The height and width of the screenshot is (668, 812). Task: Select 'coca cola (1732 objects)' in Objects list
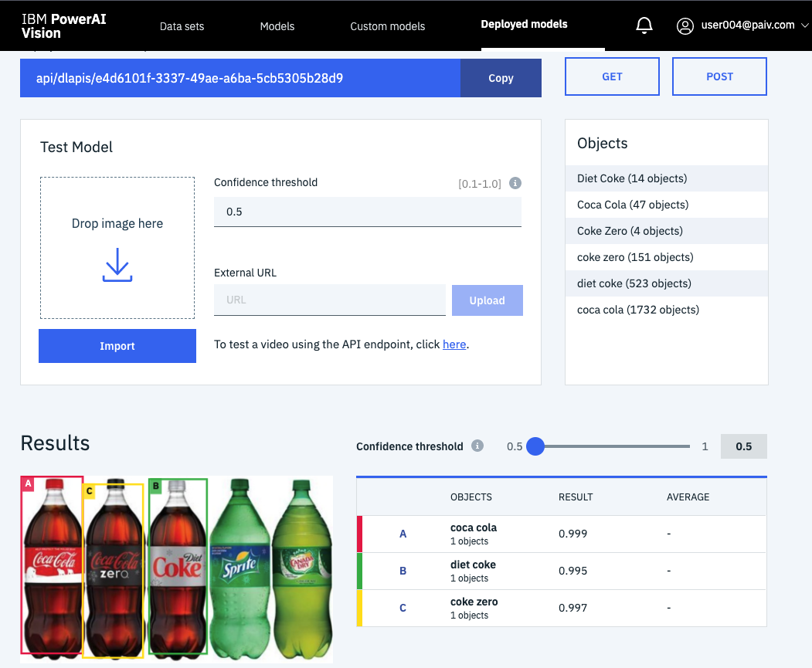(x=667, y=310)
